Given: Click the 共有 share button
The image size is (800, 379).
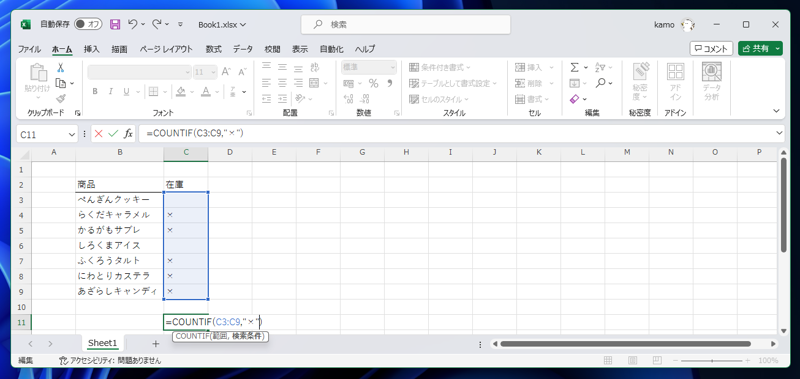Looking at the screenshot, I should 760,48.
